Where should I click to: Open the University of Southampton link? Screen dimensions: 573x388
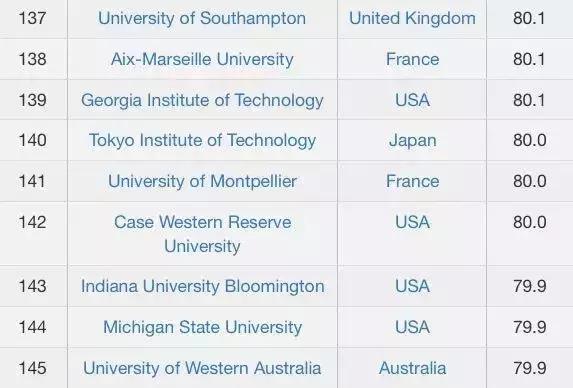(x=202, y=19)
